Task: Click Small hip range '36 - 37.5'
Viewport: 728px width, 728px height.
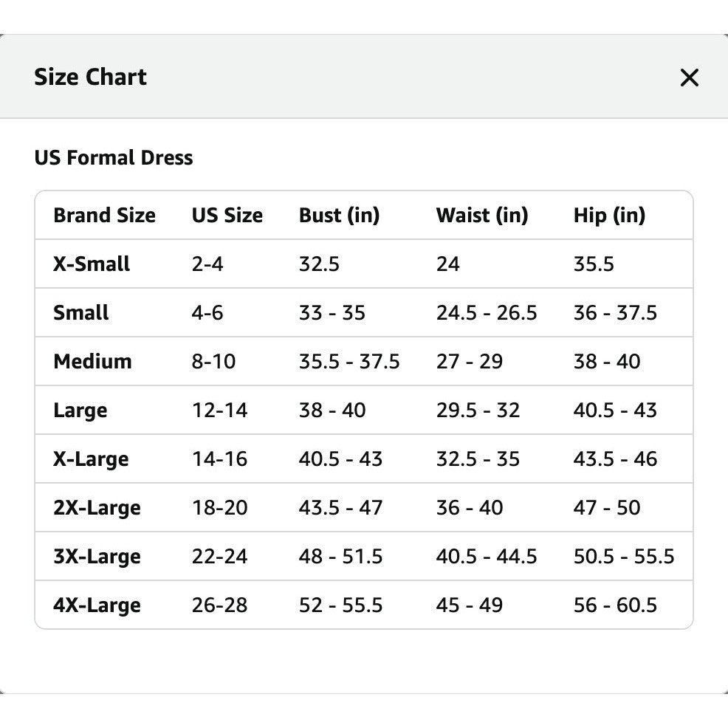Action: point(615,313)
